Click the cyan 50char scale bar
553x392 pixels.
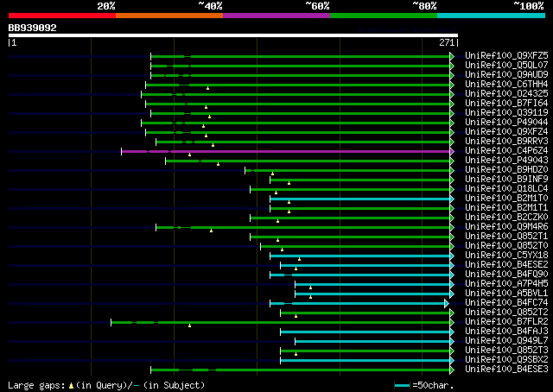click(402, 385)
